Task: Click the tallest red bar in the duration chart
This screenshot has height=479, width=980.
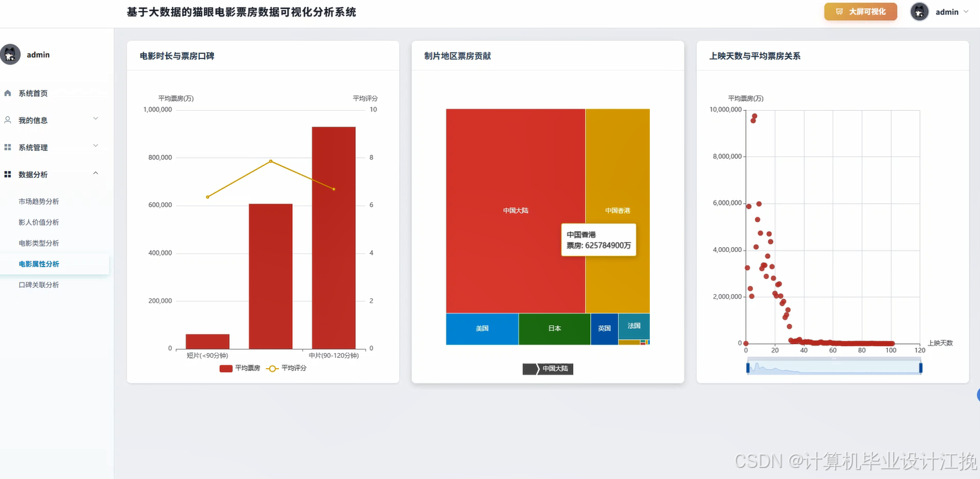Action: [334, 237]
